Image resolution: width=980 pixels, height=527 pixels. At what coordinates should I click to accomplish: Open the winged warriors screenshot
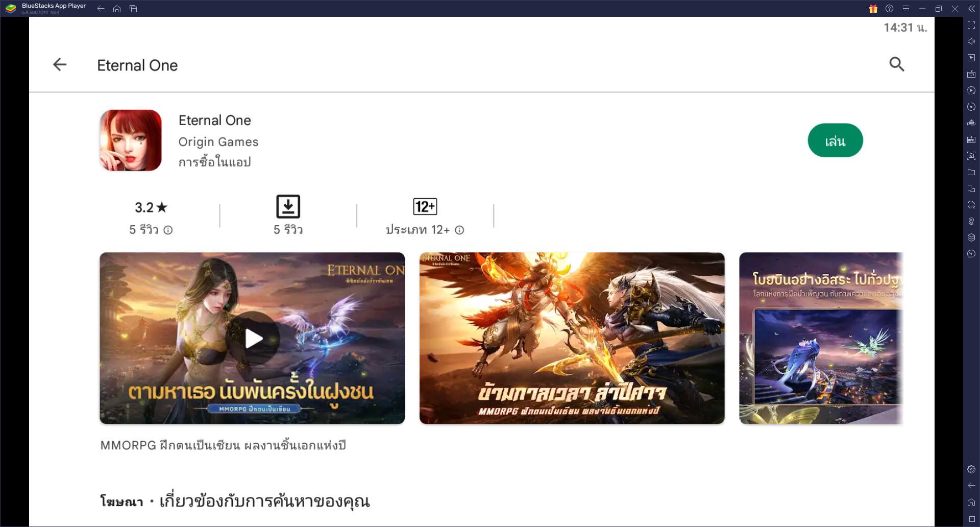pos(572,338)
